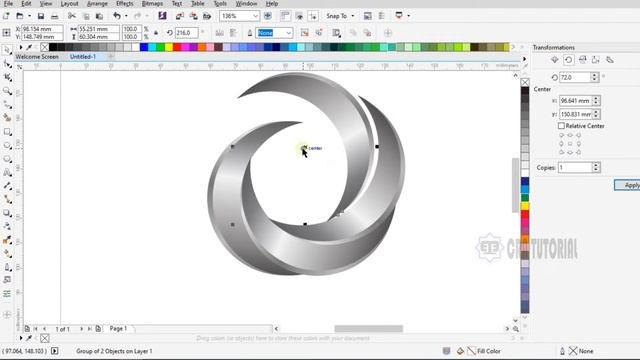Click the Publish to PDF icon
Viewport: 640px width, 360px height.
pos(207,16)
